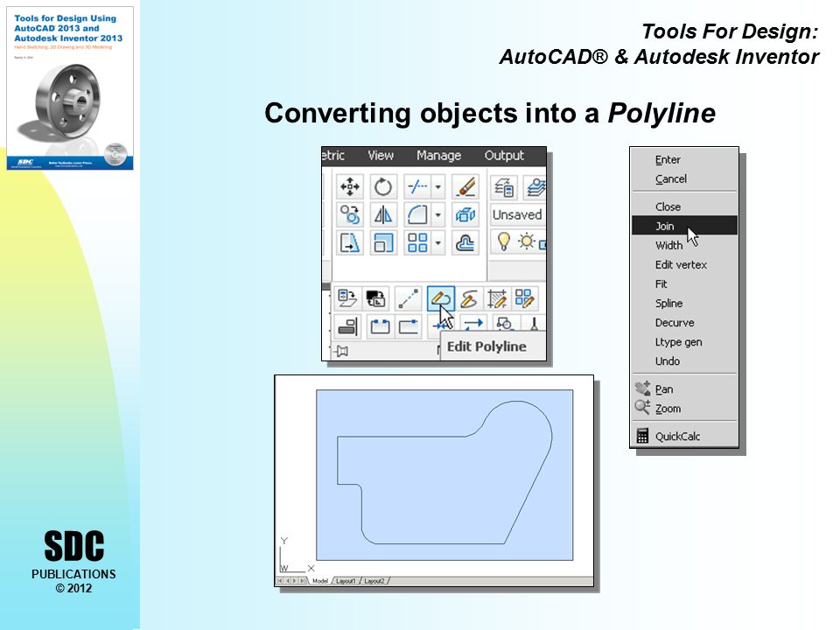Toggle the layer on/off lightbulb icon
This screenshot has width=840, height=630.
504,241
